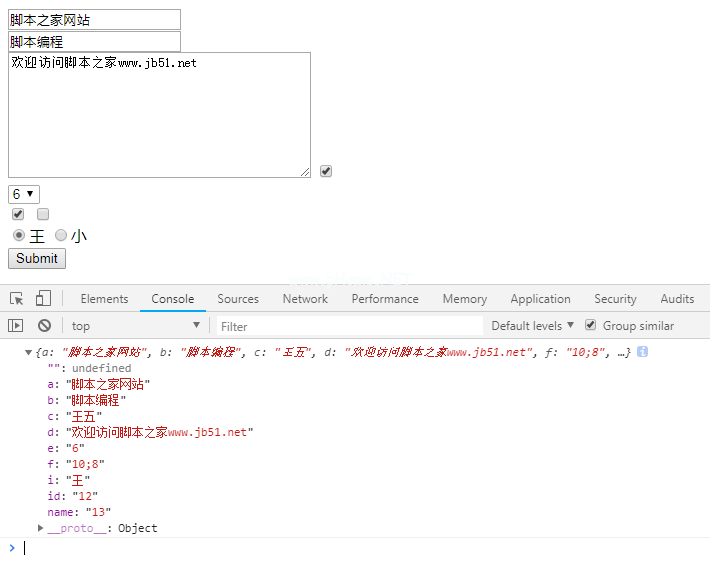Click the console prompt chevron
Viewport: 710px width, 576px height.
point(12,547)
